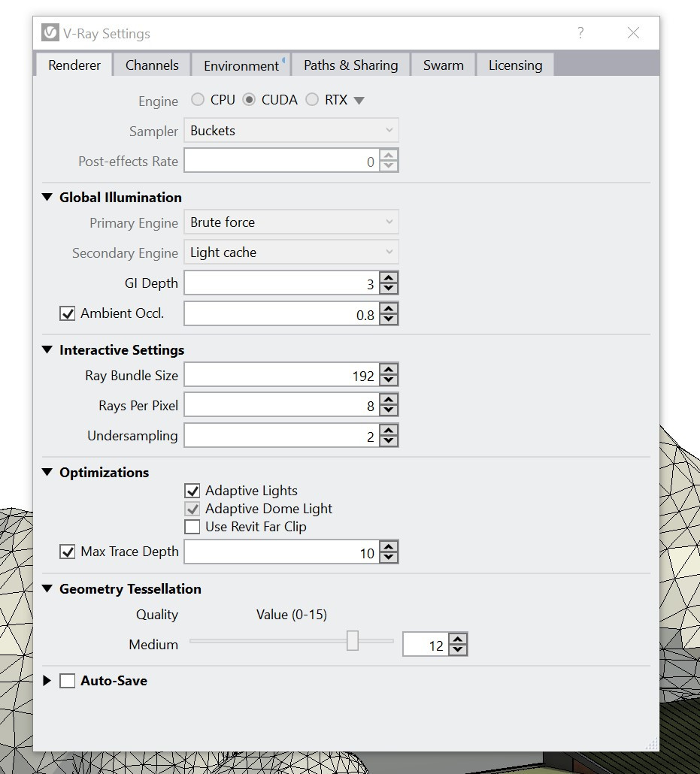Screen dimensions: 700x774
Task: Increase the Undersampling value
Action: tap(389, 430)
